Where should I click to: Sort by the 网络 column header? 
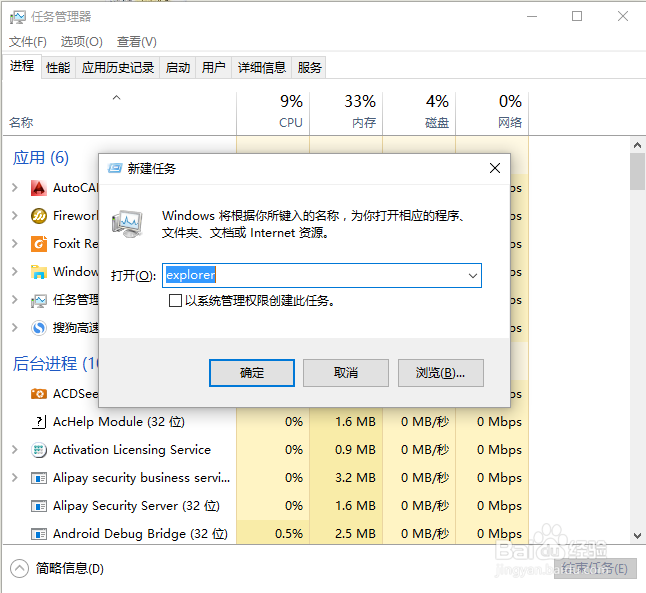[492, 113]
